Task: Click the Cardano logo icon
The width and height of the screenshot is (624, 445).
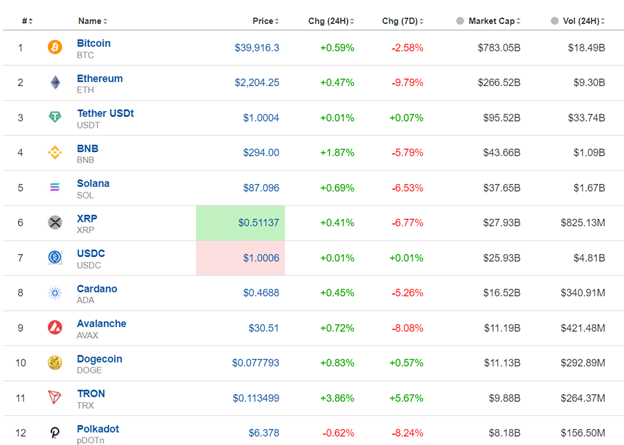Action: click(x=55, y=292)
